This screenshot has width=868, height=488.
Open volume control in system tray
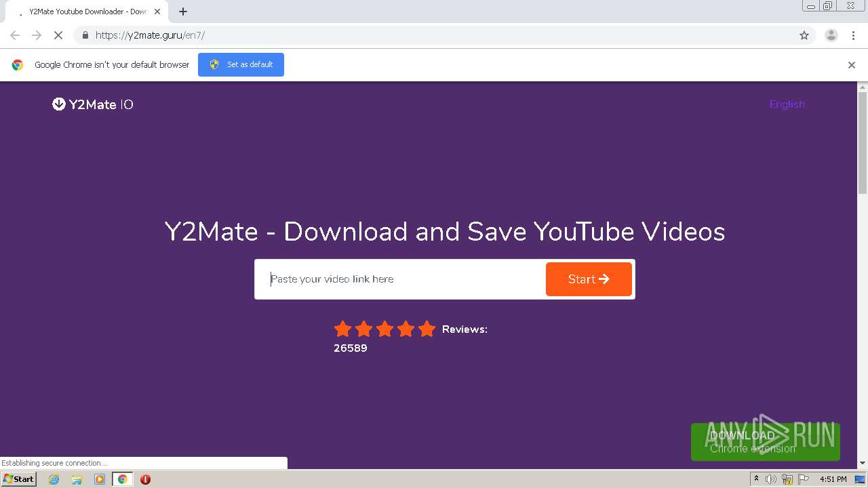(x=771, y=479)
